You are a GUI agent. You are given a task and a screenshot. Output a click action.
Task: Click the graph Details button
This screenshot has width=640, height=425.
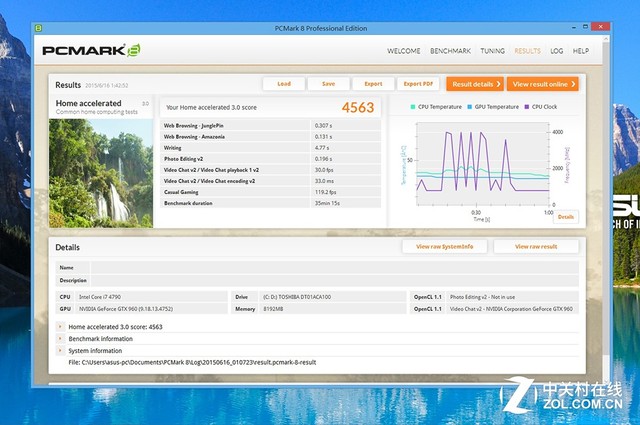(566, 217)
